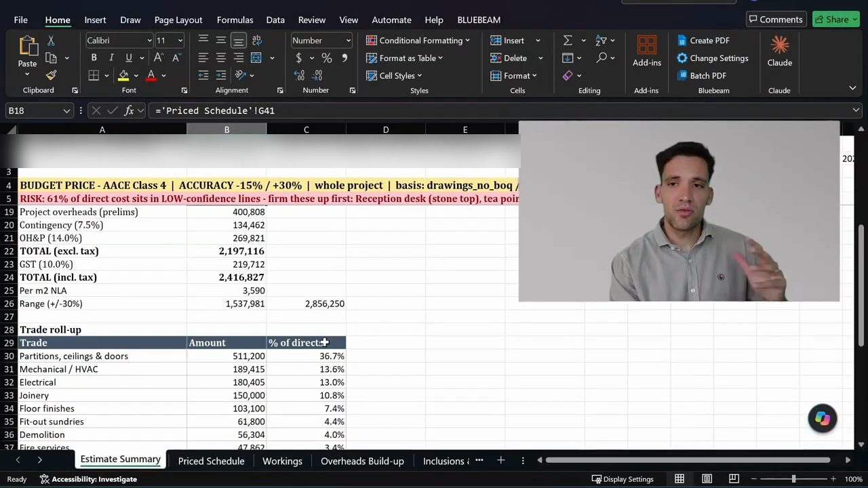Screen dimensions: 868x488
Task: Click the Increase Font Size icon
Action: (x=159, y=58)
